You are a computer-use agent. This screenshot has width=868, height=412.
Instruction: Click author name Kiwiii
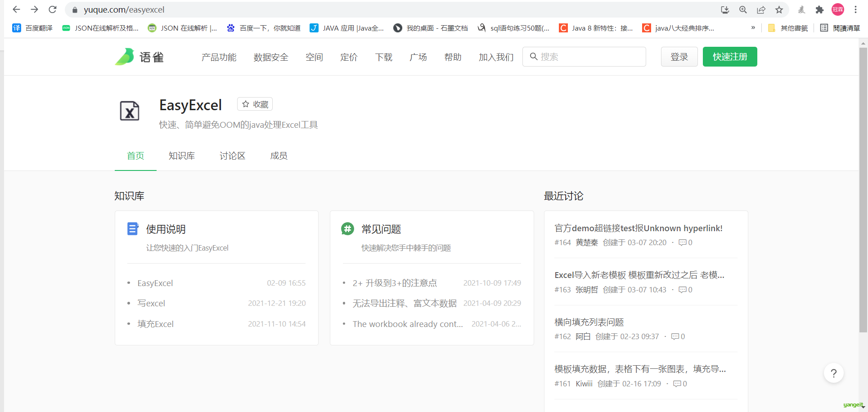point(584,384)
